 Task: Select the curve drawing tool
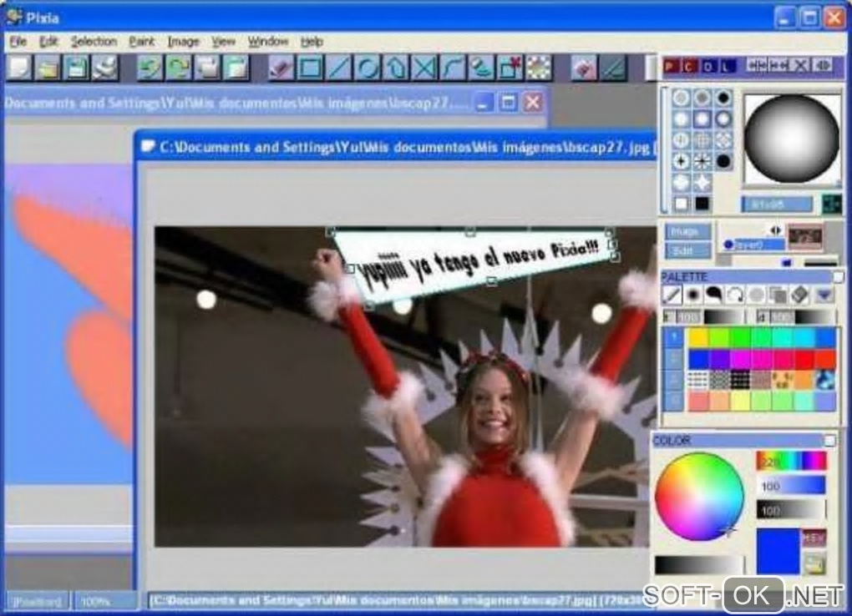coord(454,68)
